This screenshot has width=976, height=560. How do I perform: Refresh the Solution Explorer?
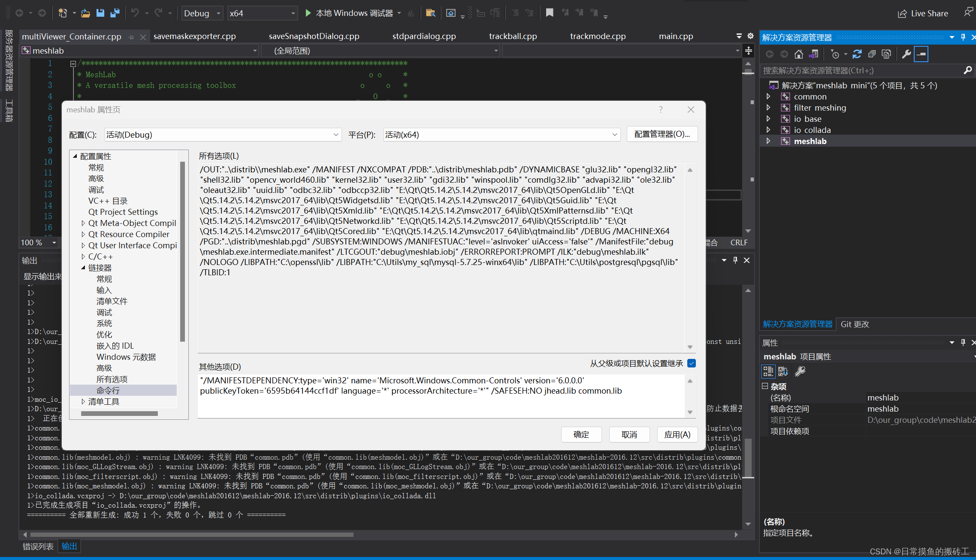pos(857,54)
